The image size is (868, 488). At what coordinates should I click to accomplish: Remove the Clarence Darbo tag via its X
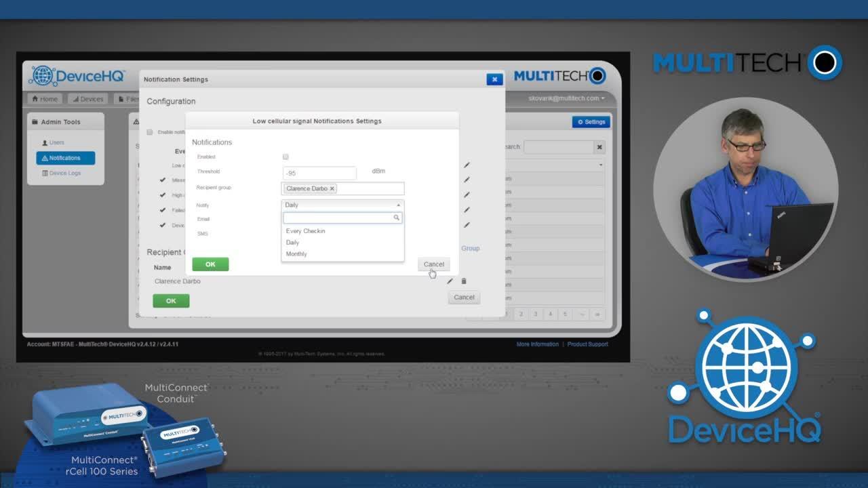click(332, 188)
